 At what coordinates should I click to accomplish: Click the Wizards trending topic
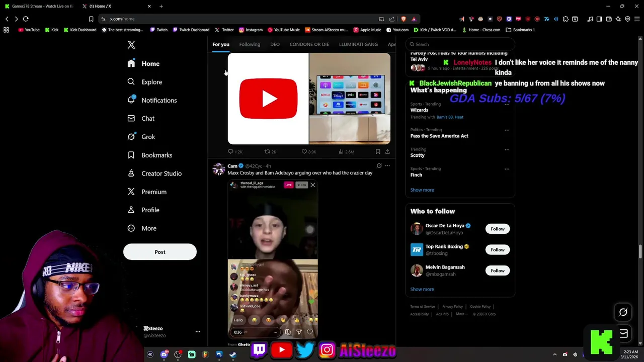419,110
